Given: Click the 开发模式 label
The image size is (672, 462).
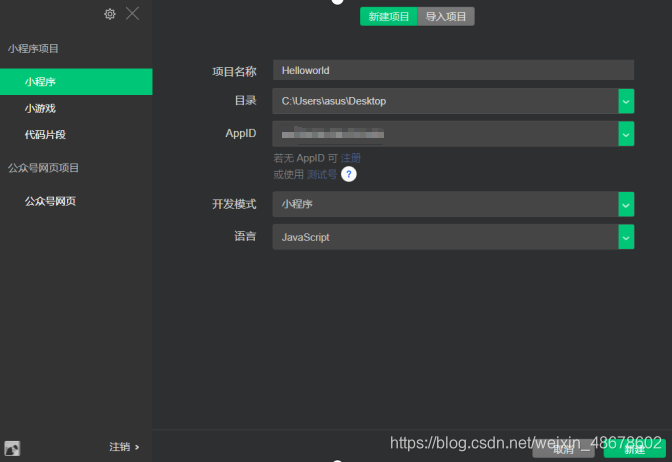Looking at the screenshot, I should tap(234, 204).
